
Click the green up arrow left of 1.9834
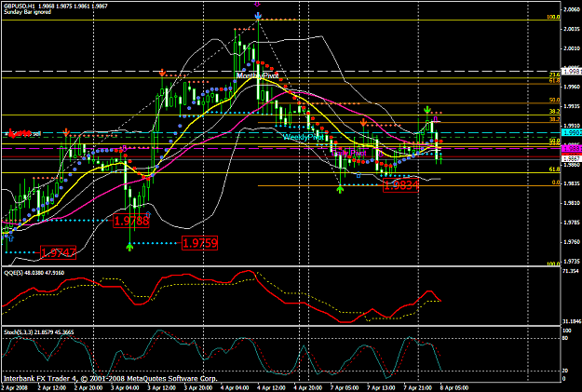point(340,189)
